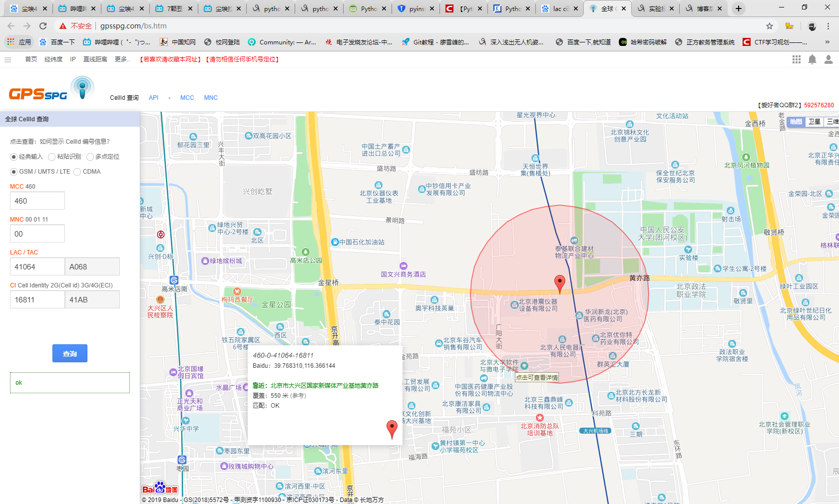Open the MCC link
Viewport: 839px width, 504px height.
pos(187,98)
